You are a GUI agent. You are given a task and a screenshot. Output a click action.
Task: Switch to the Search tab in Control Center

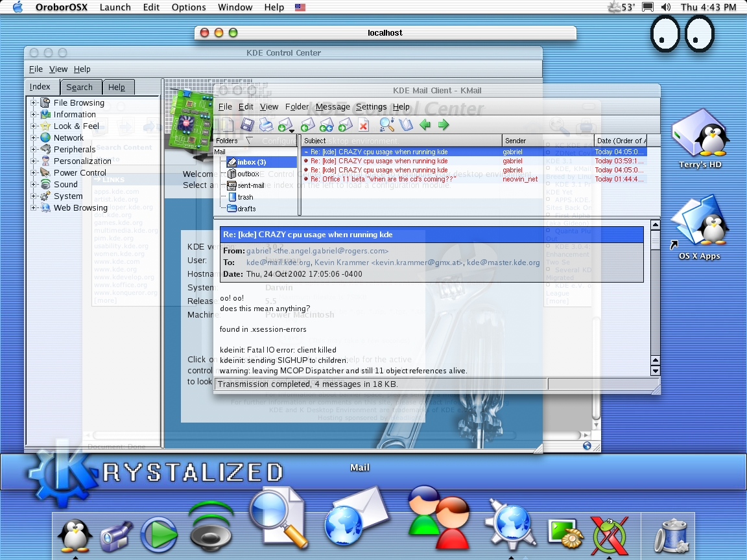[80, 87]
